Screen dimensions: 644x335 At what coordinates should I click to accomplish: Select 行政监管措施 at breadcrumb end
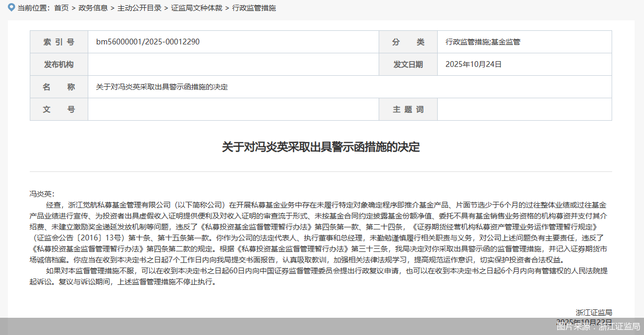(x=254, y=8)
